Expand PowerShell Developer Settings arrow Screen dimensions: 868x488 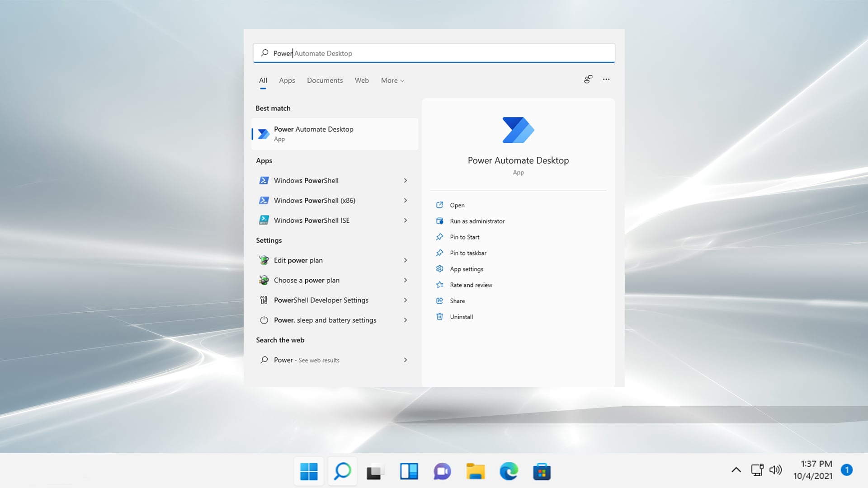click(406, 300)
